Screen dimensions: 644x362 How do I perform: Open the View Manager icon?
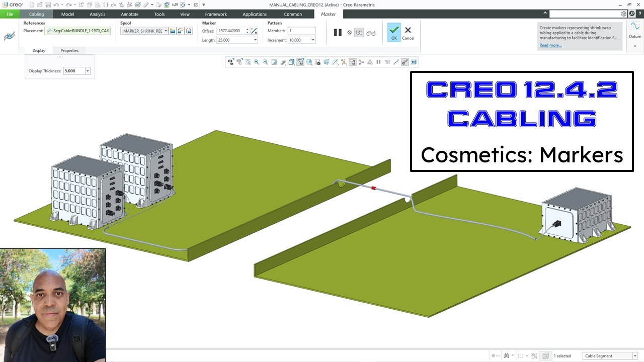[x=317, y=62]
